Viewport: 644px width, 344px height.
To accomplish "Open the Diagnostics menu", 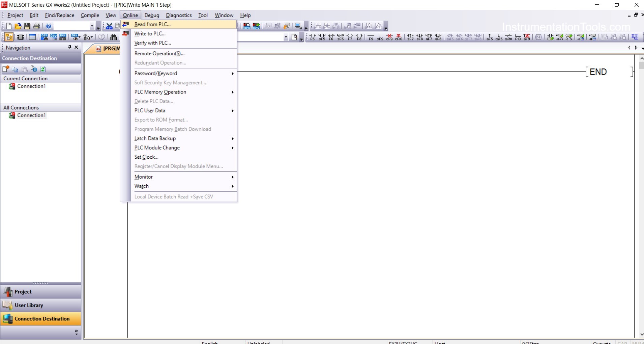I will (179, 15).
